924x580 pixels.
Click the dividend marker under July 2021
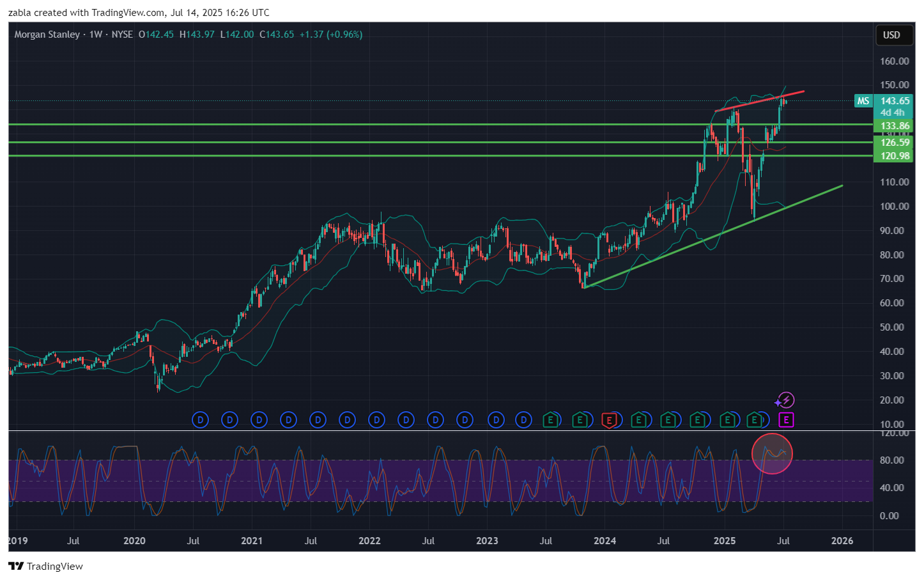pyautogui.click(x=318, y=420)
